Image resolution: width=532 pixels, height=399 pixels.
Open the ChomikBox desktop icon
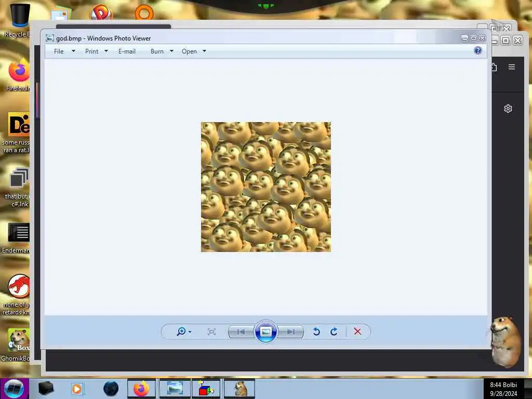pos(17,344)
